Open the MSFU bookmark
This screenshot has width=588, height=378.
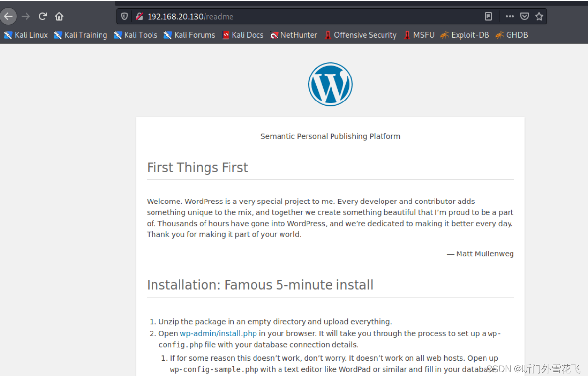pyautogui.click(x=419, y=35)
